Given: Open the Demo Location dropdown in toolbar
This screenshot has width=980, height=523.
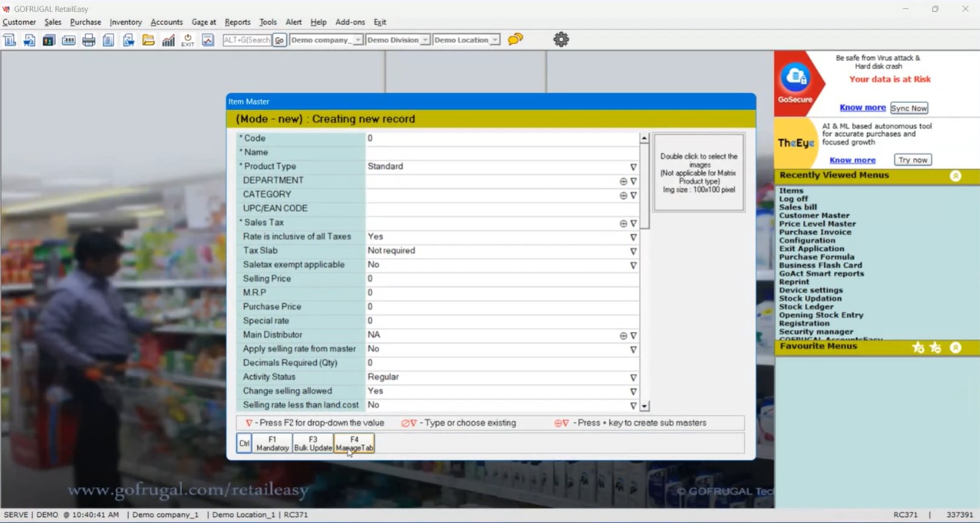Looking at the screenshot, I should (x=495, y=40).
